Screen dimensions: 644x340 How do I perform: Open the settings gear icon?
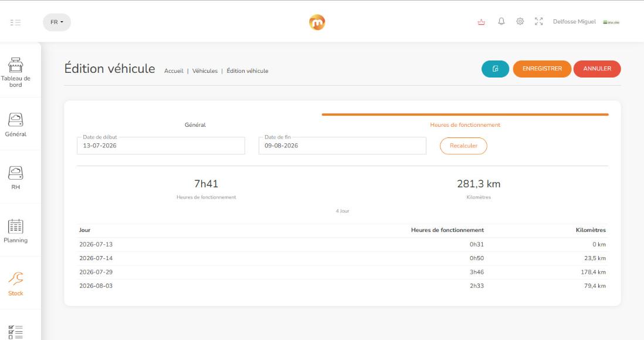pos(520,21)
